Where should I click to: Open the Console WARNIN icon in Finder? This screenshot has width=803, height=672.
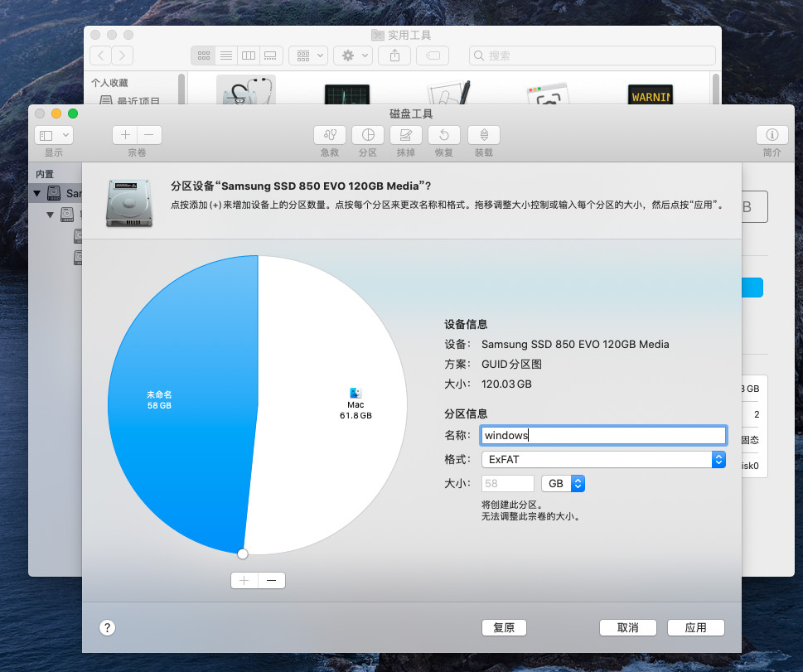[651, 94]
